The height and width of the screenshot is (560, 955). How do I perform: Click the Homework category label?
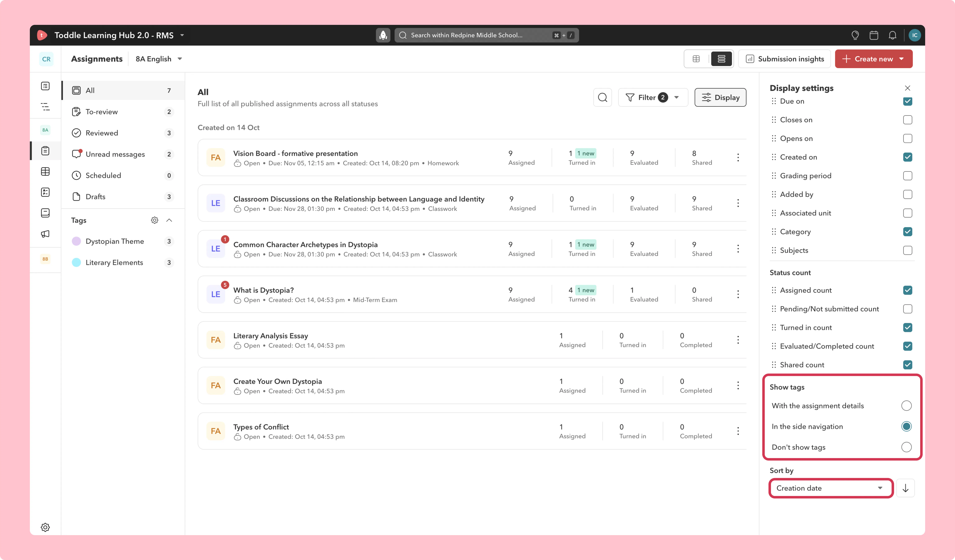point(443,163)
